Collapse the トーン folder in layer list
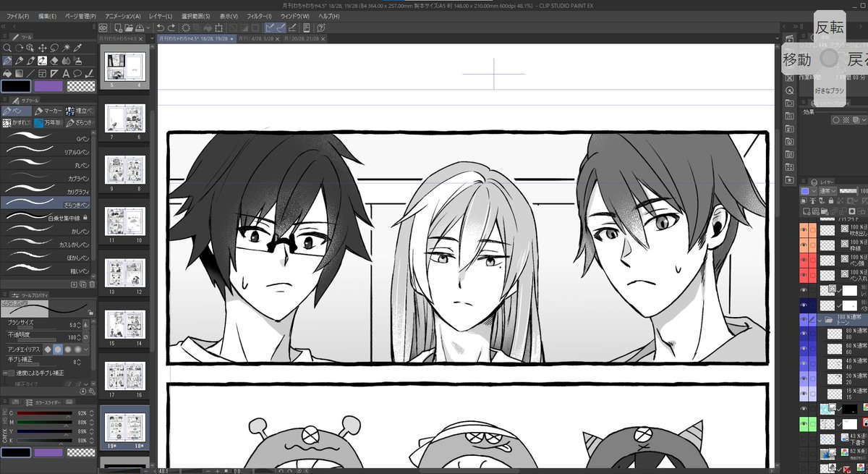 (821, 319)
